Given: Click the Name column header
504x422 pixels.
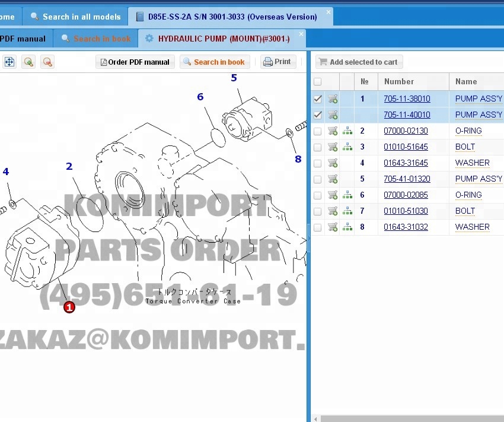Looking at the screenshot, I should pos(477,82).
